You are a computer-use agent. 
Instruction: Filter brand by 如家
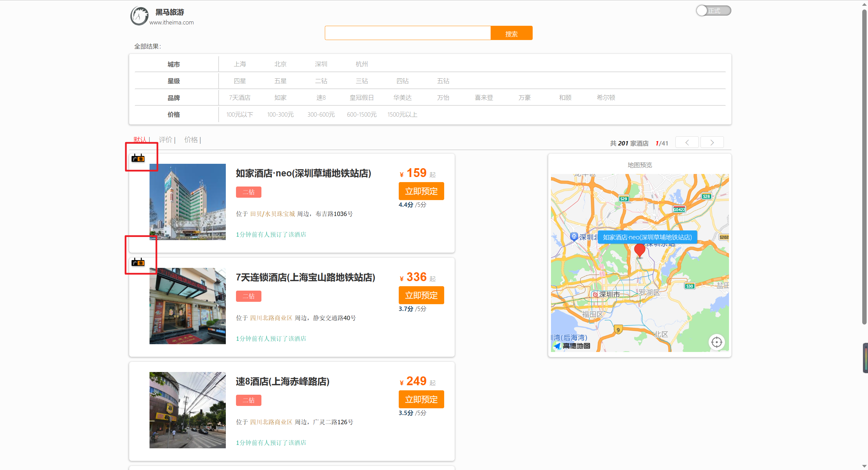tap(280, 98)
